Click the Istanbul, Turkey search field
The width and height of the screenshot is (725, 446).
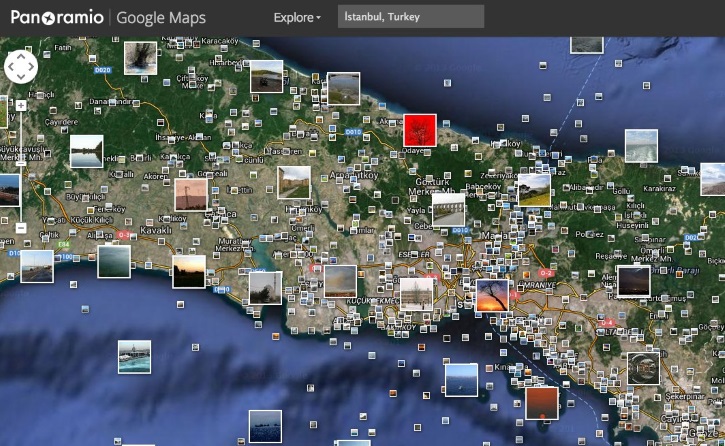click(410, 17)
